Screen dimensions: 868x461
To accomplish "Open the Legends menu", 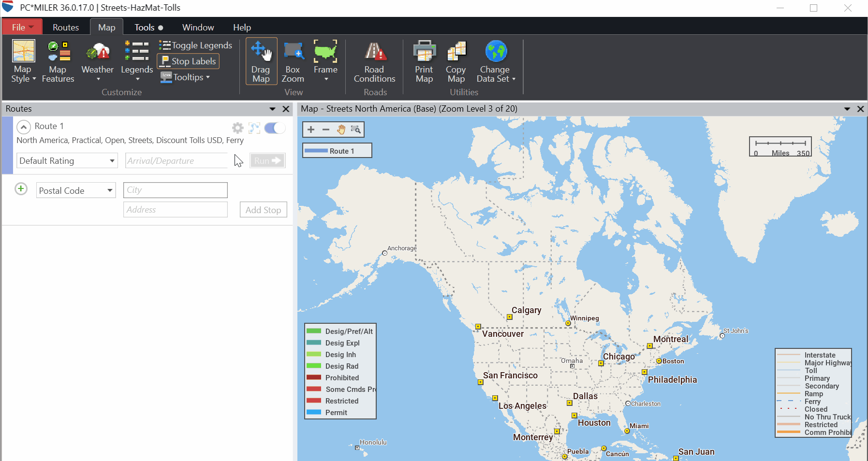I will [x=137, y=61].
